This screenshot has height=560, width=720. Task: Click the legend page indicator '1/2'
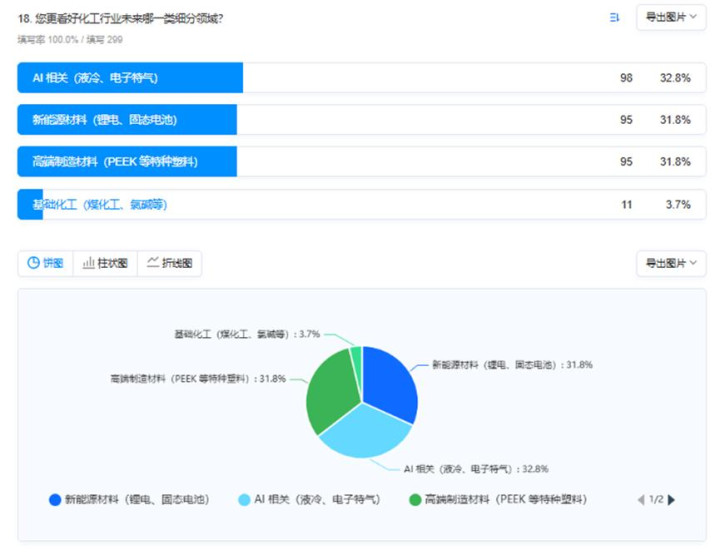pyautogui.click(x=656, y=499)
